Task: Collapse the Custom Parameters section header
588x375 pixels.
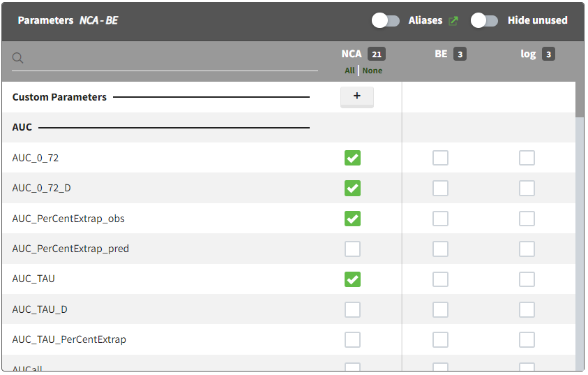Action: point(59,97)
